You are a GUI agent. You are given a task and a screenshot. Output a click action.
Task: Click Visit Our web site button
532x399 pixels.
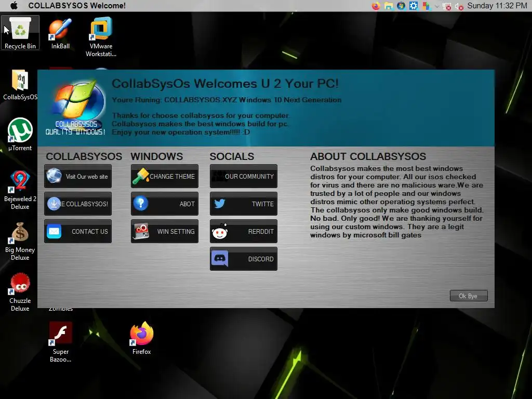click(x=78, y=177)
